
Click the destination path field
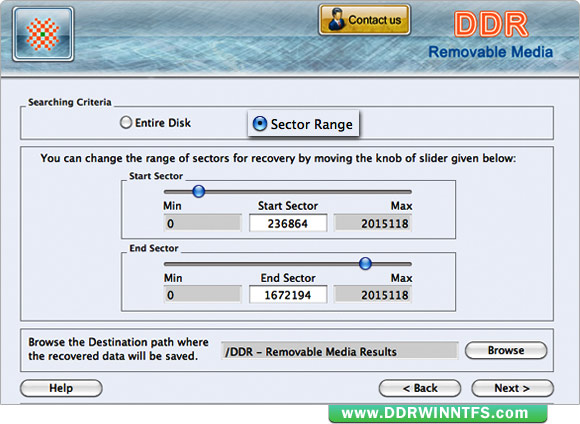(x=339, y=351)
